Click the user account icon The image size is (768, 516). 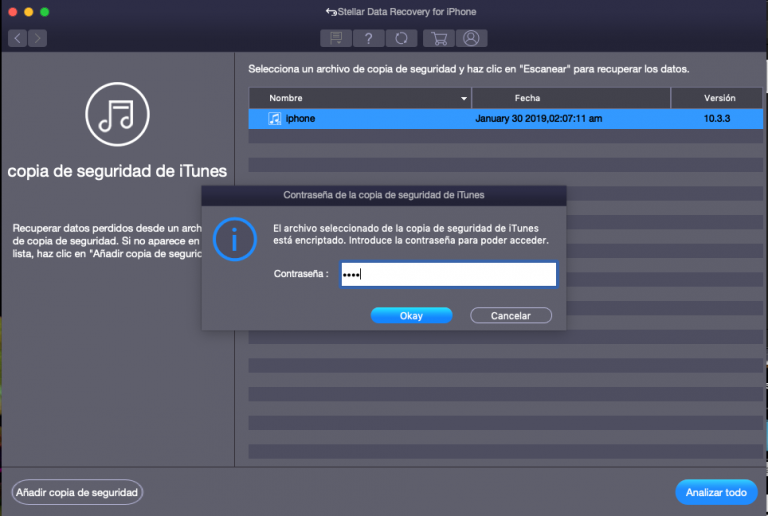coord(470,38)
